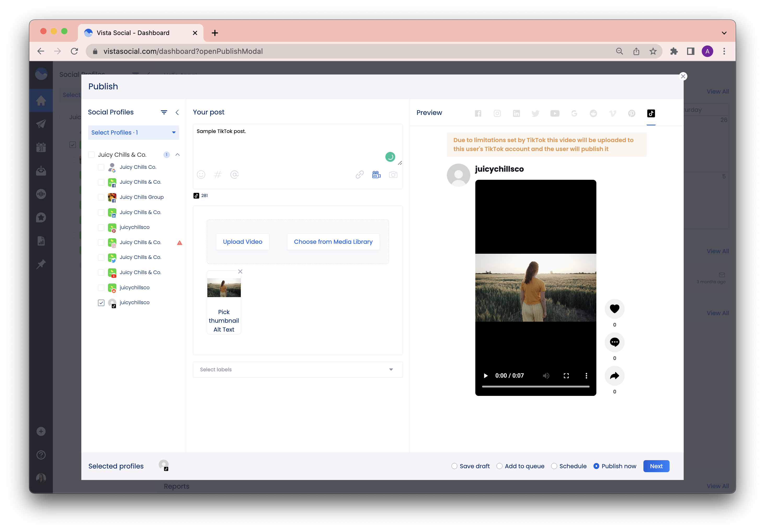Open the Select Profiles dropdown
This screenshot has height=532, width=765.
point(133,132)
